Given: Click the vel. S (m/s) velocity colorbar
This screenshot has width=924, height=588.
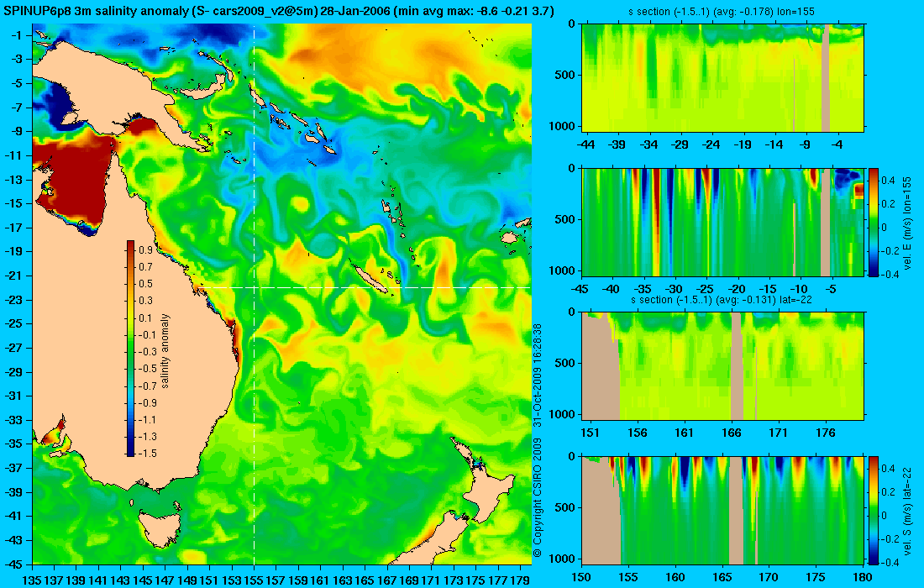Looking at the screenshot, I should pyautogui.click(x=873, y=510).
